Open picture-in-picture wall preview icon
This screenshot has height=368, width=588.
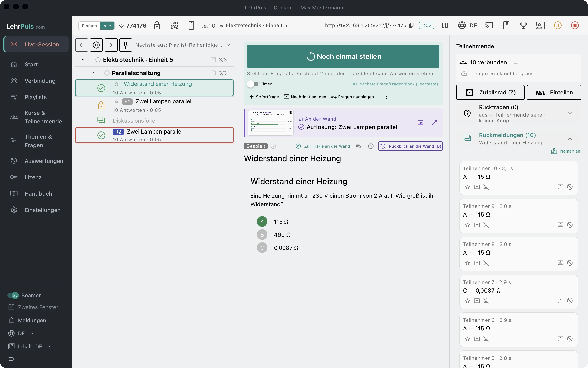click(420, 123)
